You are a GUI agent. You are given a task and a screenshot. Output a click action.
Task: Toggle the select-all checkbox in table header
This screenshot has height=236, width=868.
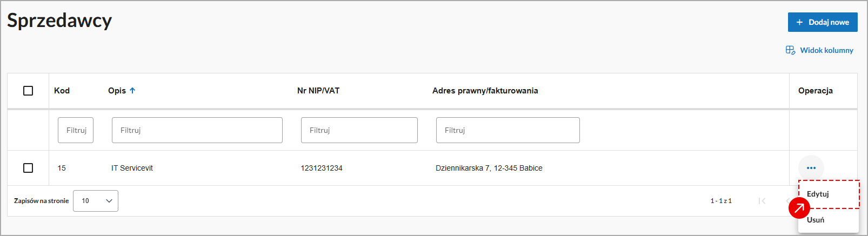(x=28, y=91)
